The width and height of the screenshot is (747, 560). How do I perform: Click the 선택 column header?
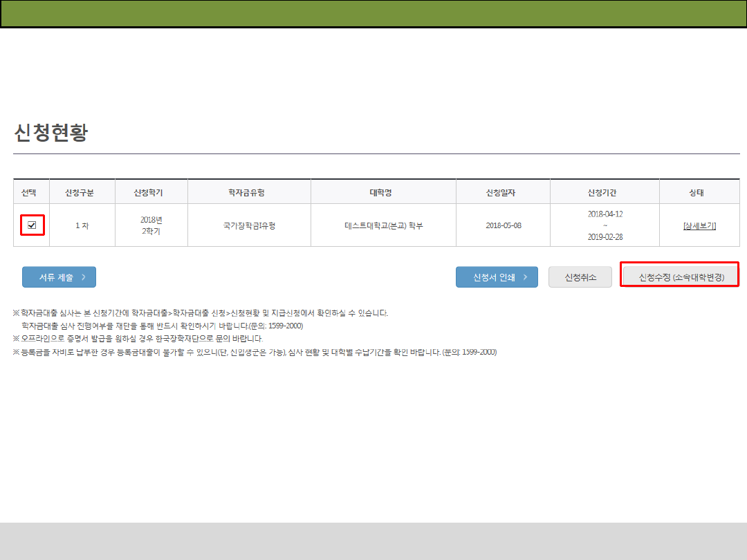[31, 192]
